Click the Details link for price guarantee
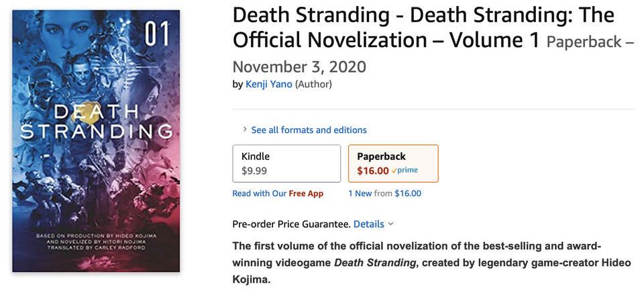Screen dimensions: 644x299 point(368,224)
